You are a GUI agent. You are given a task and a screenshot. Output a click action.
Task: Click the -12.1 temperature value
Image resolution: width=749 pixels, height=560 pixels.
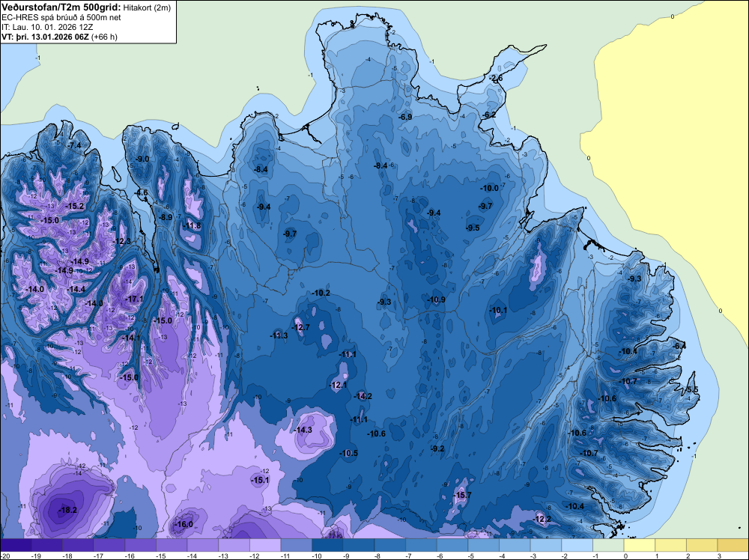tap(338, 385)
